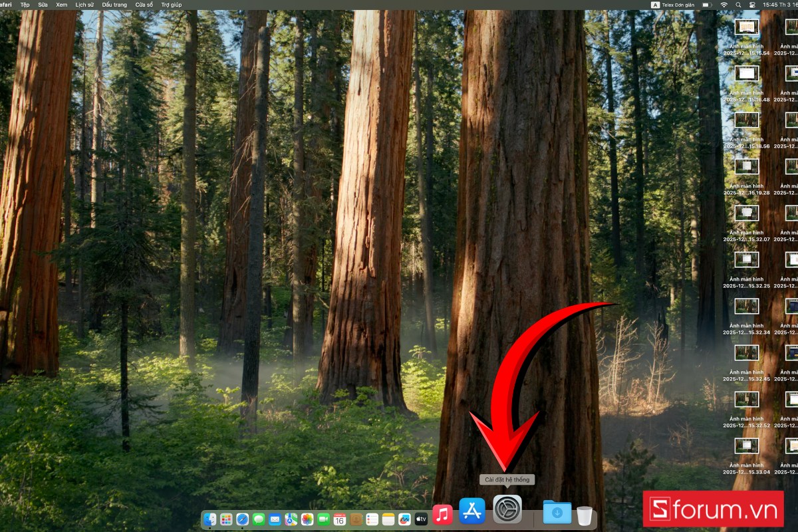Open the Telex input source menu
This screenshot has width=798, height=532.
[x=672, y=5]
